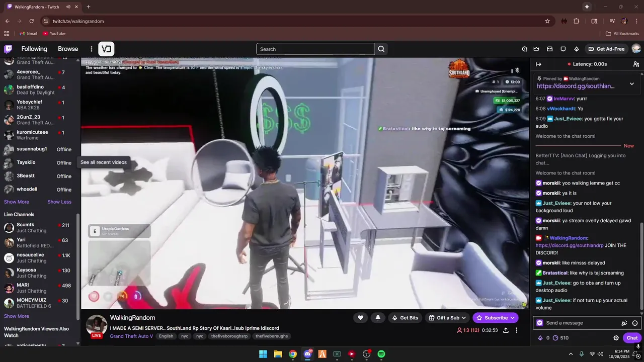Open stream more-options three dots

[516, 330]
